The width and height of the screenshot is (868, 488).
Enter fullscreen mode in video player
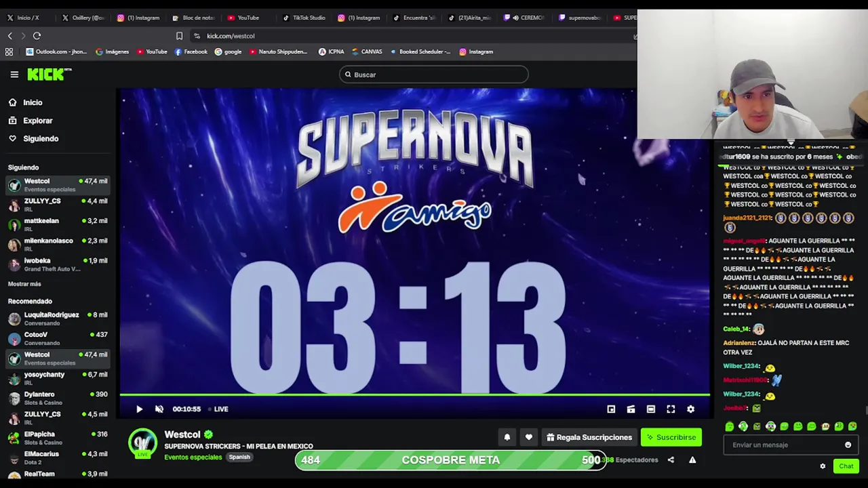point(671,409)
